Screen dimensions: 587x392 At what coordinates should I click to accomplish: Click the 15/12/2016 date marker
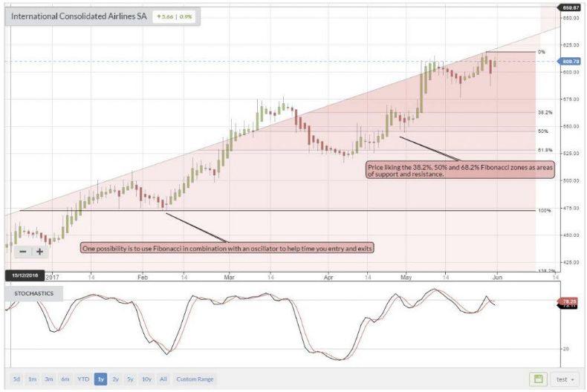pos(25,275)
